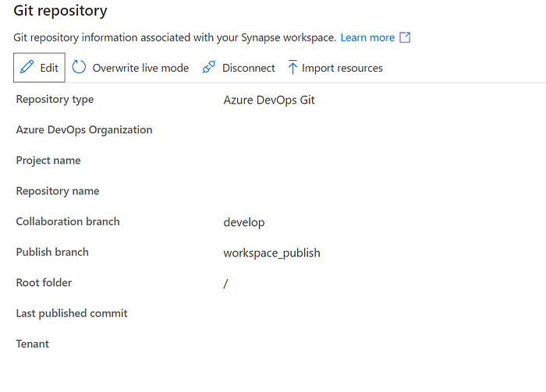The image size is (546, 392).
Task: Click the Repository type label
Action: 55,100
